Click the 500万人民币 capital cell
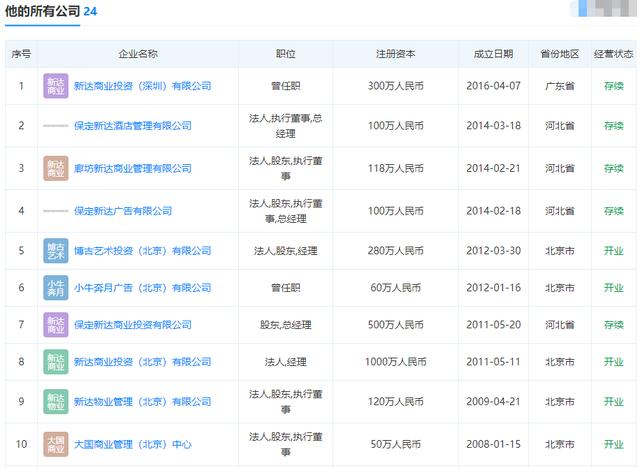 (396, 325)
